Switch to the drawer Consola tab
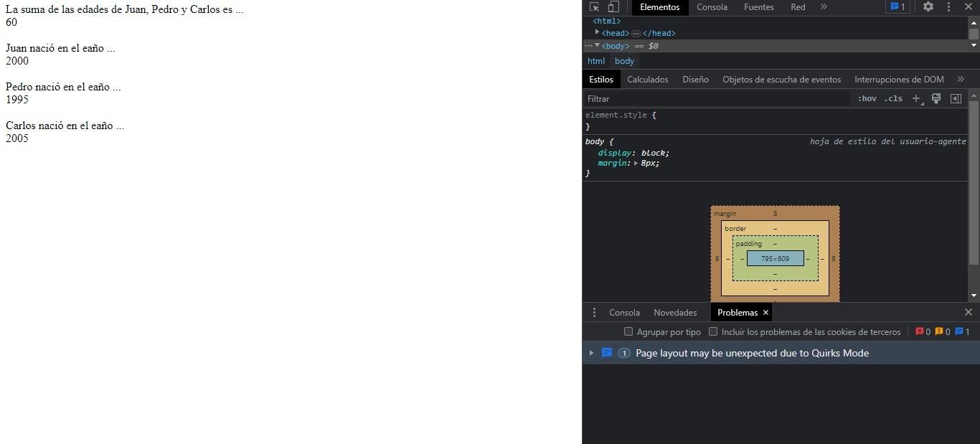 point(624,313)
